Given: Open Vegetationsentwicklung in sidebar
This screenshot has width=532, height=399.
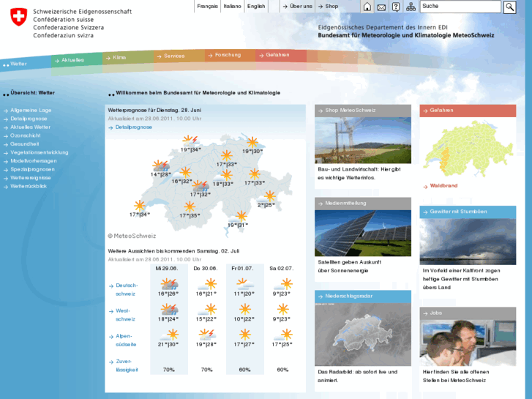Looking at the screenshot, I should point(40,152).
